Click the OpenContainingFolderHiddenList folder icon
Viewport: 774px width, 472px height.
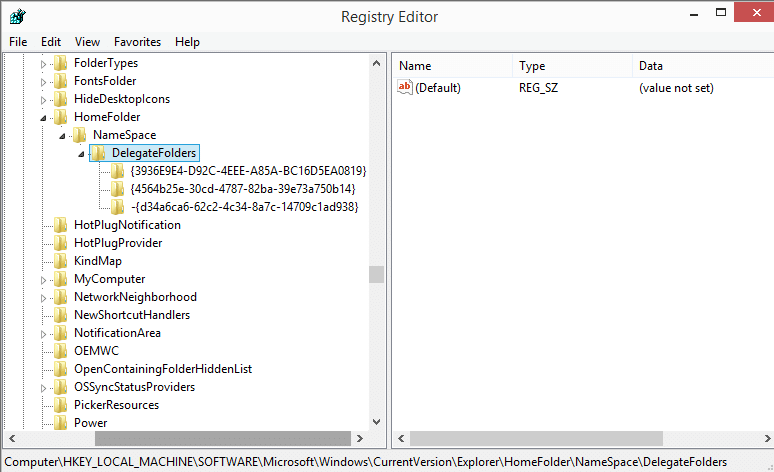(x=61, y=369)
